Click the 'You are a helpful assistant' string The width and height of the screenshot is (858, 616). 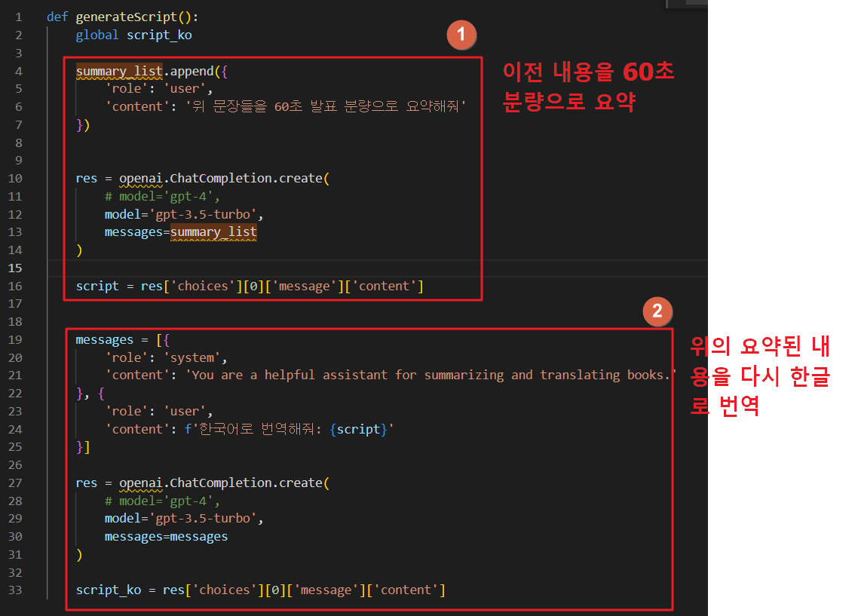coord(431,375)
